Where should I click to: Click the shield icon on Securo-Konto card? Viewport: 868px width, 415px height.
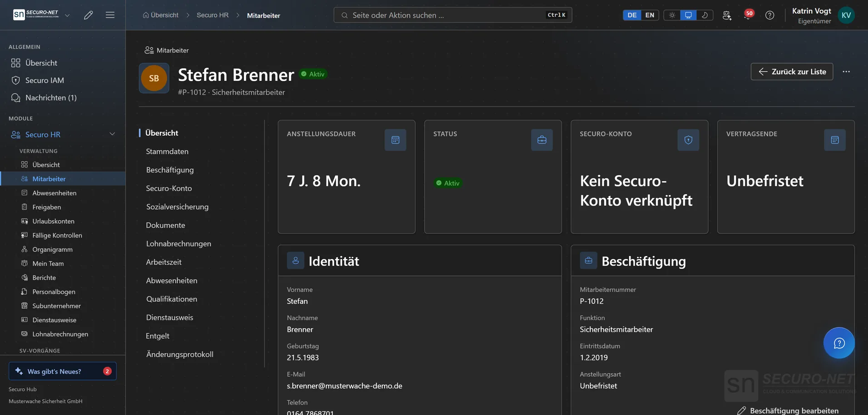688,140
